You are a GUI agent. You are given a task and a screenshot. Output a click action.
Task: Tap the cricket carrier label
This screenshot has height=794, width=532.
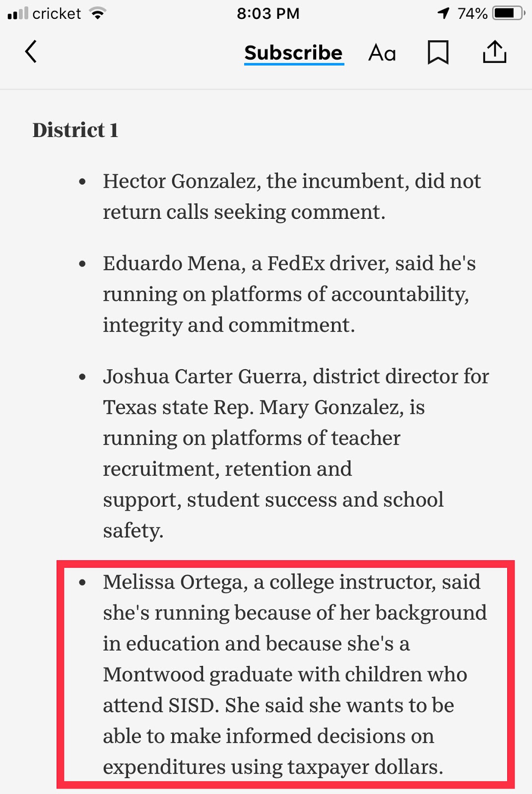click(x=56, y=13)
